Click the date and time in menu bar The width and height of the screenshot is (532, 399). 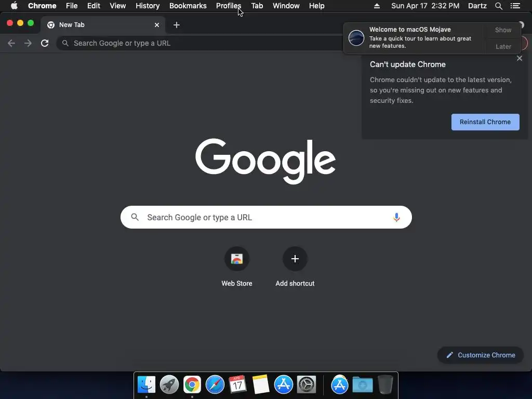[425, 6]
